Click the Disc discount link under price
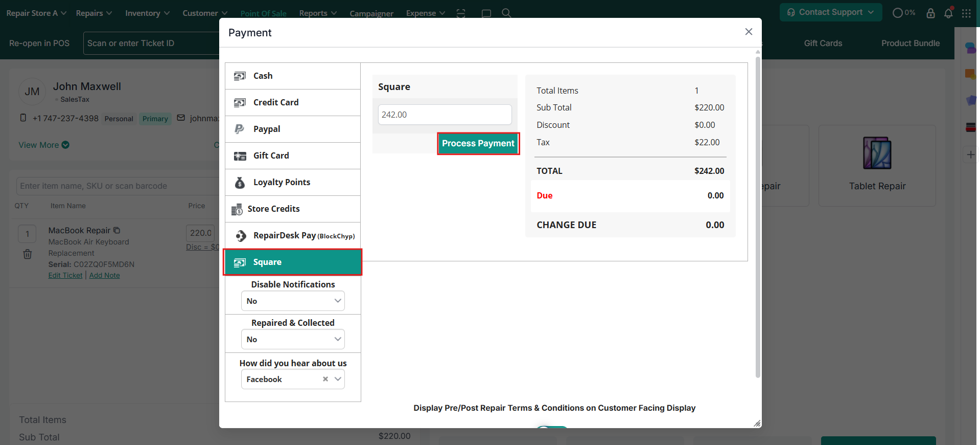 (x=203, y=247)
